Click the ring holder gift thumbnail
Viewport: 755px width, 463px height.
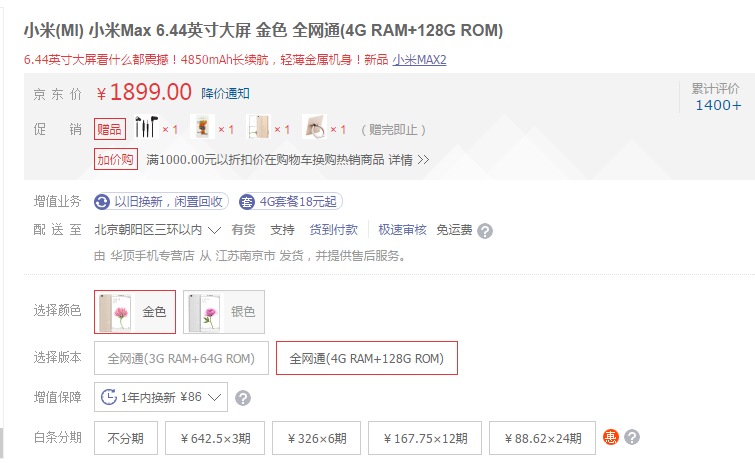click(x=314, y=128)
